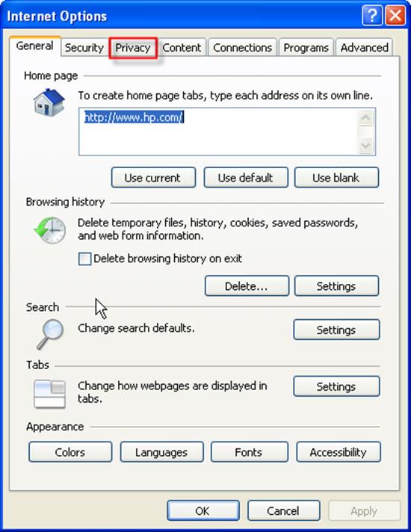Click the home page list scroll down arrow
The height and width of the screenshot is (532, 411).
click(366, 146)
